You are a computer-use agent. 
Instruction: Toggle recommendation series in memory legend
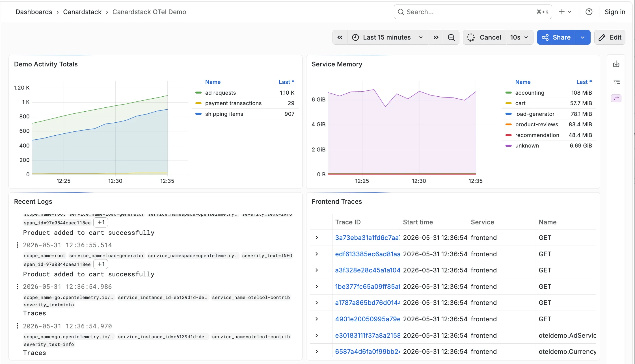pos(537,135)
